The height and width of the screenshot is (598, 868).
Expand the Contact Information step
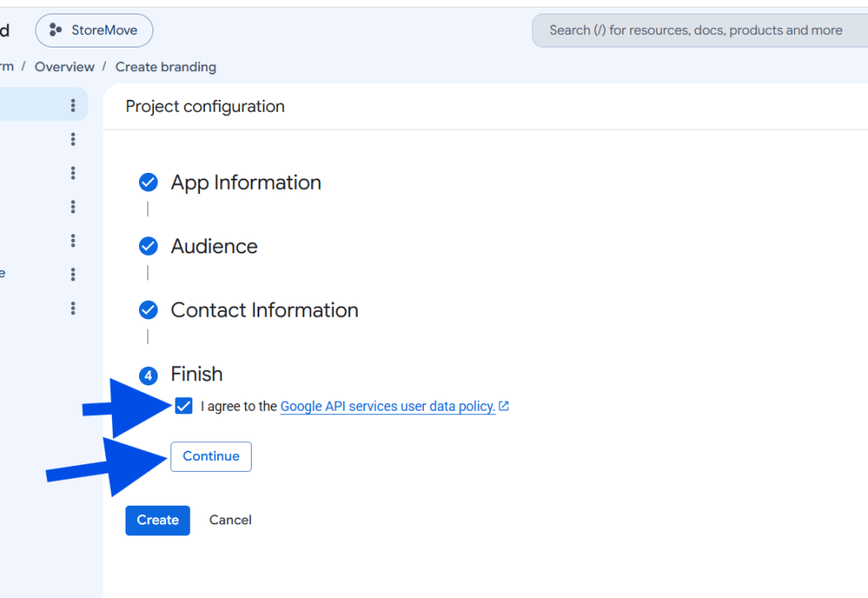264,310
